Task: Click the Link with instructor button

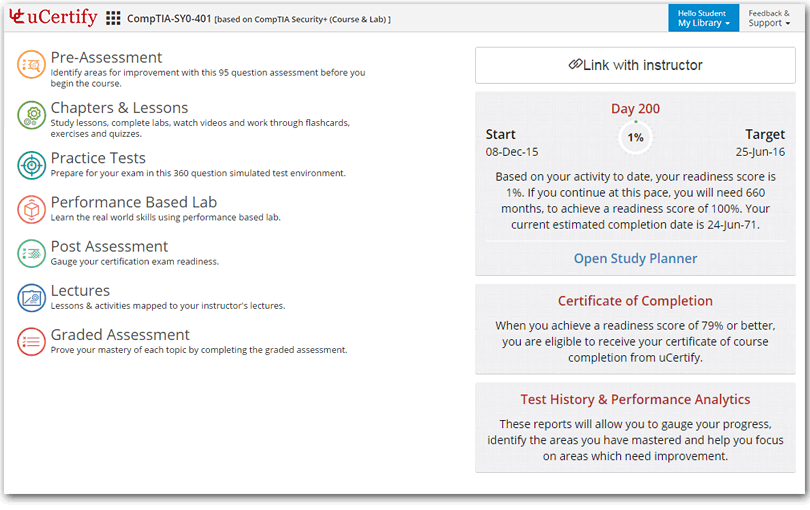Action: tap(635, 65)
